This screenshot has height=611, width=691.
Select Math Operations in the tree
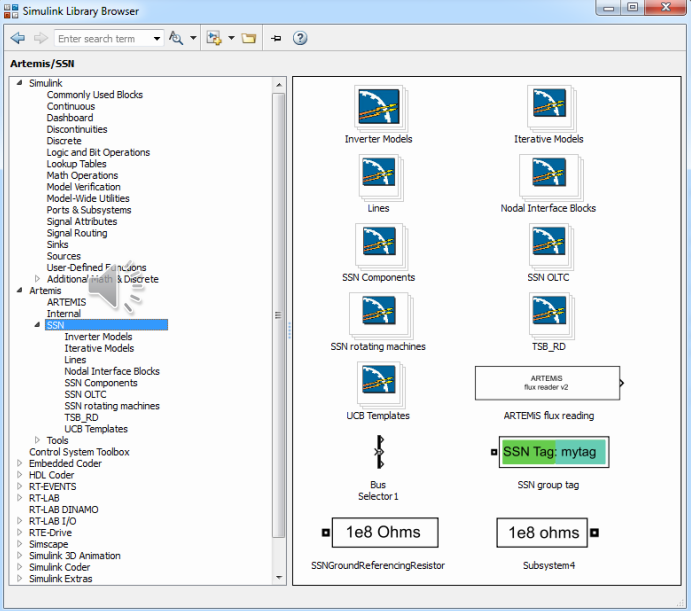pyautogui.click(x=82, y=175)
